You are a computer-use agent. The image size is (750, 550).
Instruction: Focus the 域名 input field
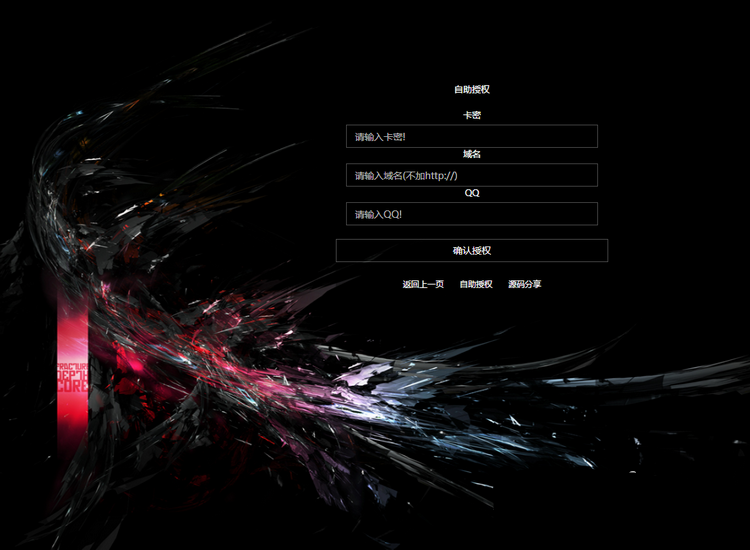472,175
